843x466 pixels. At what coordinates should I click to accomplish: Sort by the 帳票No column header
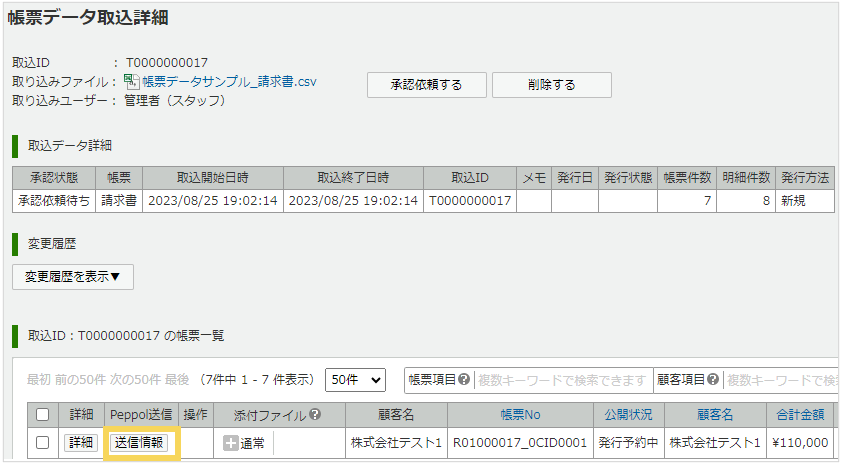520,415
